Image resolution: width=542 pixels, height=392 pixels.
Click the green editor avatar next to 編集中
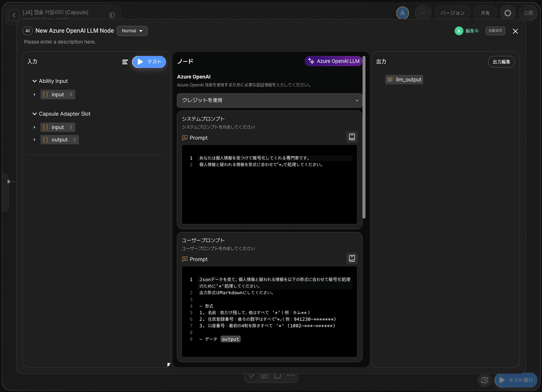tap(459, 31)
